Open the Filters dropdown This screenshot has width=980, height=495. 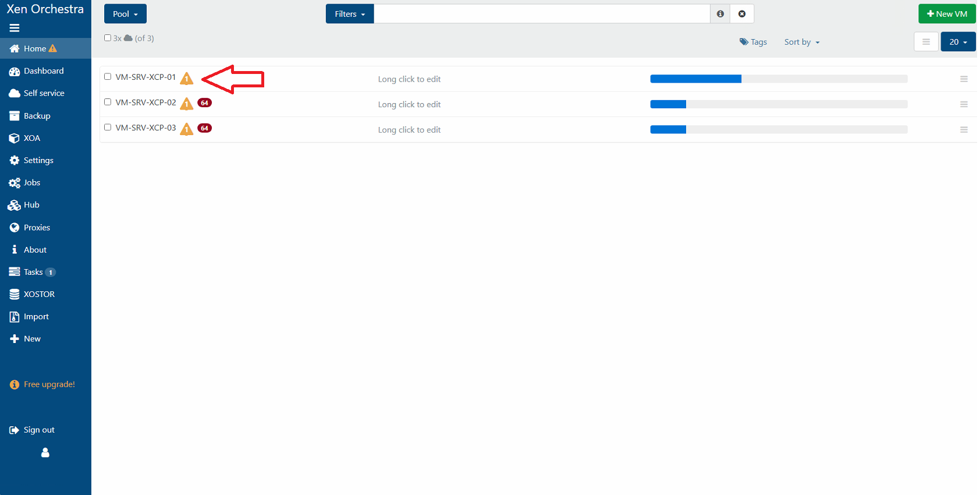(x=350, y=14)
